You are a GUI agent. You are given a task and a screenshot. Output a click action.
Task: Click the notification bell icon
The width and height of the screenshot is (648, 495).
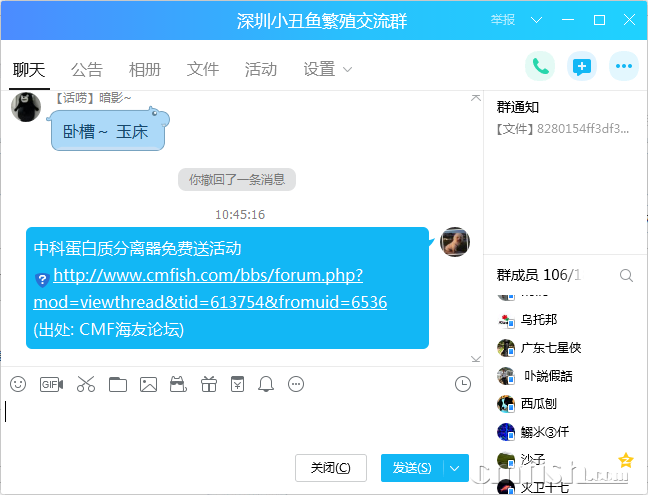click(266, 384)
